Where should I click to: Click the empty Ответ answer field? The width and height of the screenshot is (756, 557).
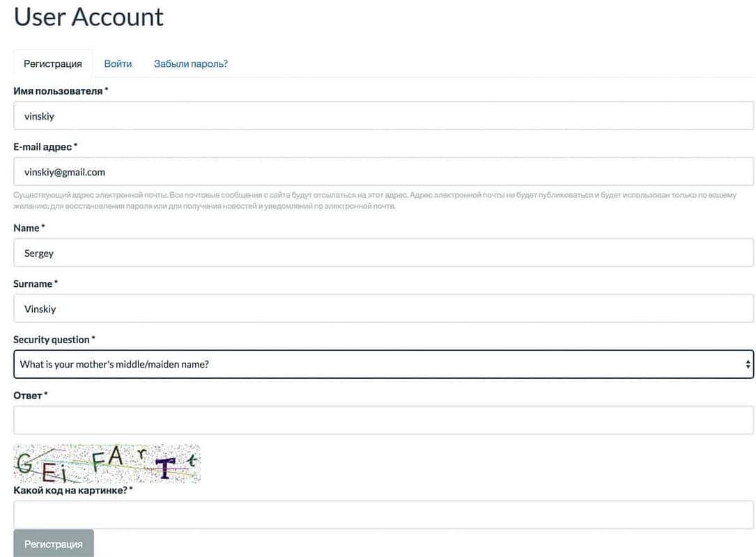pos(383,420)
